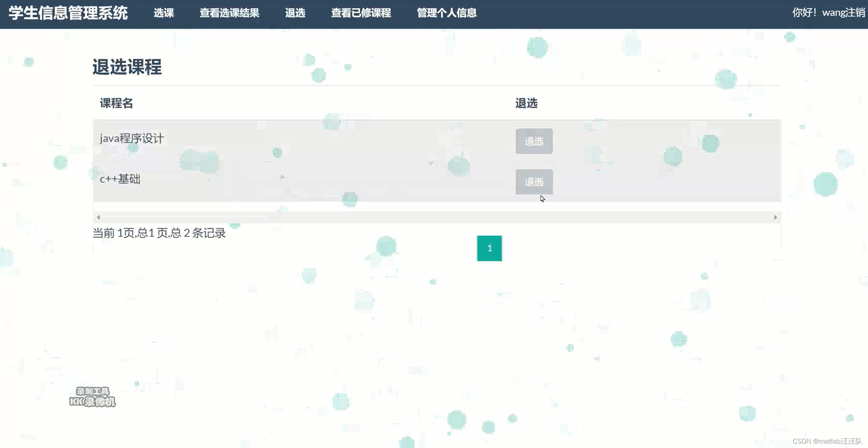Open the 查看已修课程 menu item

360,13
